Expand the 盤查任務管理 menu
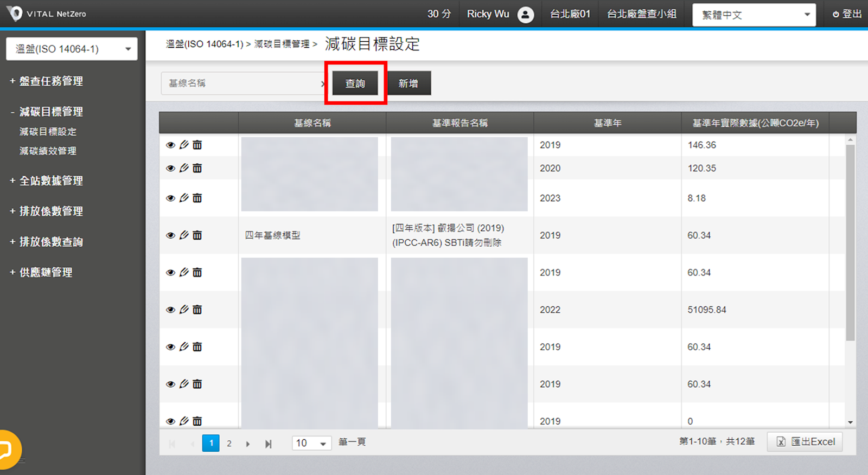868x475 pixels. 51,81
